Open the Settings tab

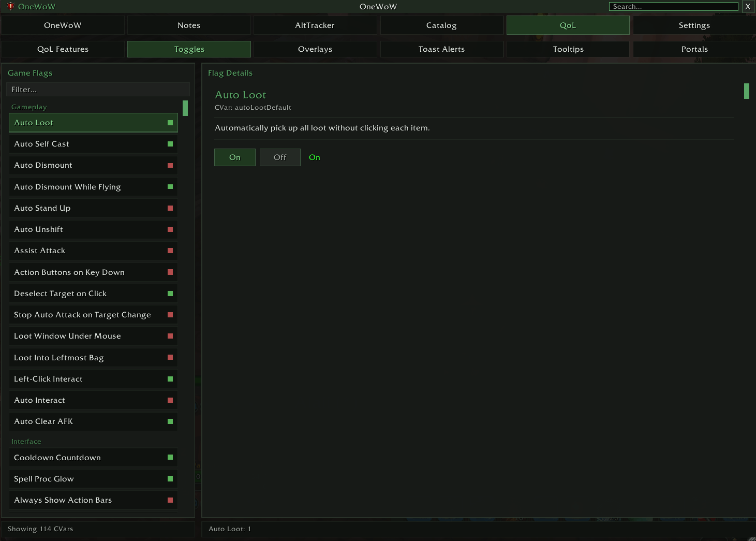point(694,25)
